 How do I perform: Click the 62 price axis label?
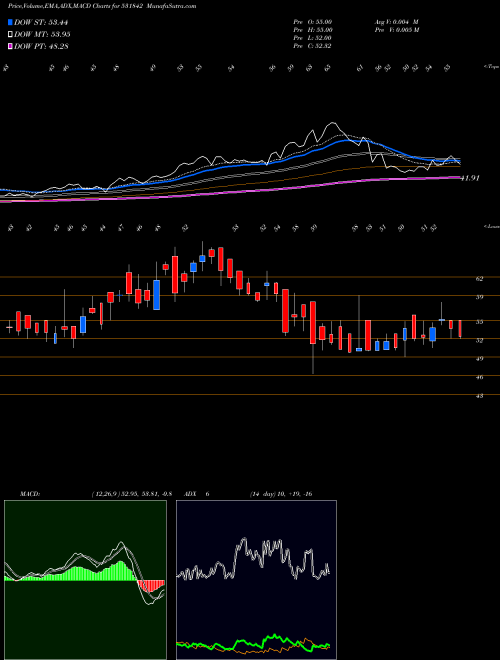(x=482, y=278)
